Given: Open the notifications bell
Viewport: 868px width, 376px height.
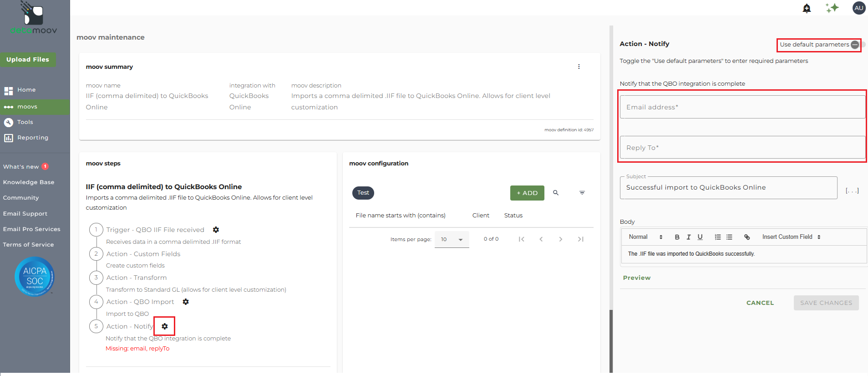Looking at the screenshot, I should (807, 8).
